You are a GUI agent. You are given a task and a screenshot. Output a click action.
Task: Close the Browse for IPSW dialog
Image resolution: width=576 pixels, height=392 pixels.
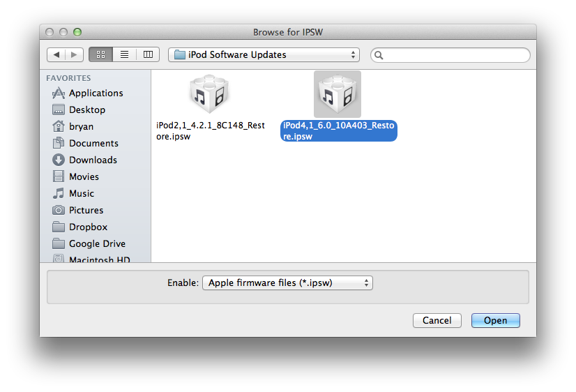(x=50, y=32)
